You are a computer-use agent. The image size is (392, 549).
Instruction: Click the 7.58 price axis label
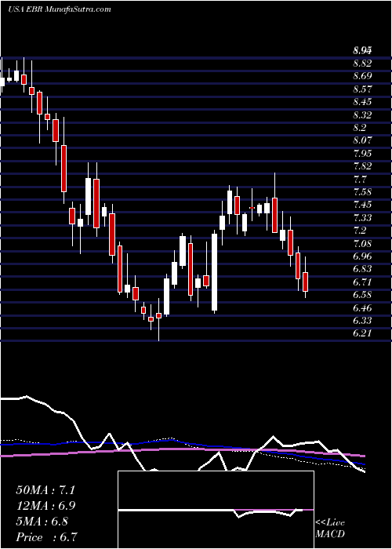tap(362, 192)
